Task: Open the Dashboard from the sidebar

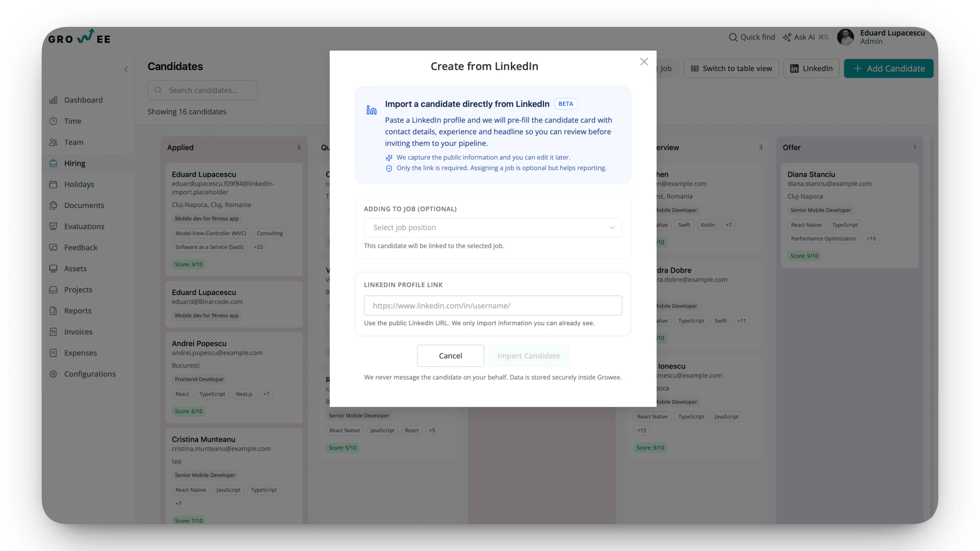Action: (x=53, y=100)
